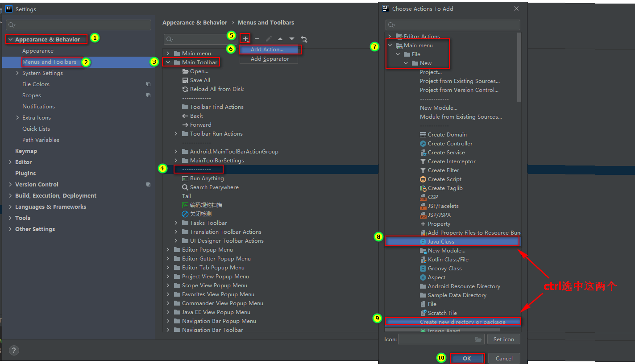Select Module from Existing Sources... entry
Image resolution: width=635 pixels, height=364 pixels.
[x=461, y=116]
